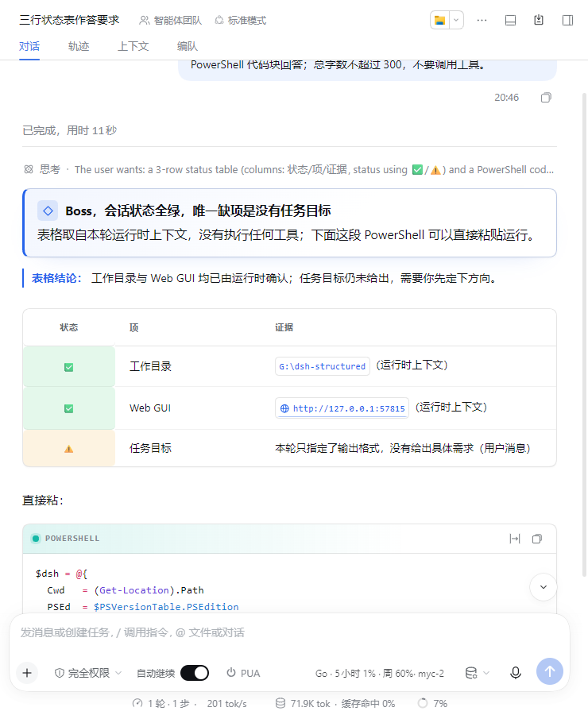This screenshot has width=588, height=715.
Task: Click the green check in 工作目录 row
Action: 68,367
